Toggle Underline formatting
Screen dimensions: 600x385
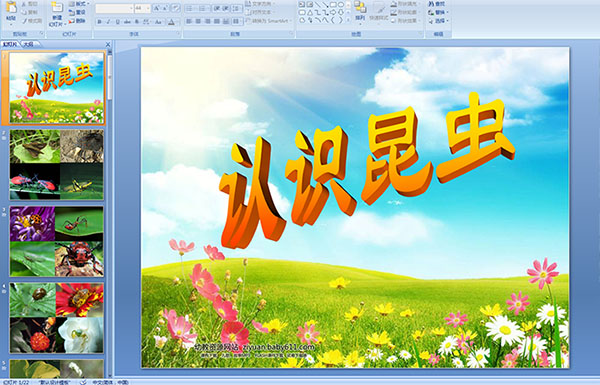pyautogui.click(x=118, y=22)
